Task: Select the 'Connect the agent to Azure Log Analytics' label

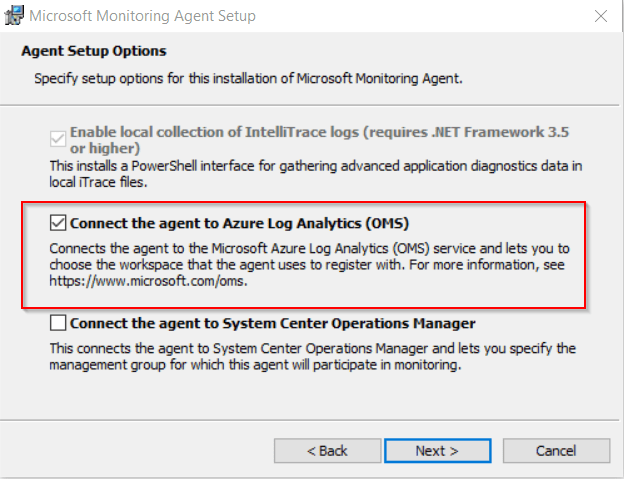Action: pos(240,223)
